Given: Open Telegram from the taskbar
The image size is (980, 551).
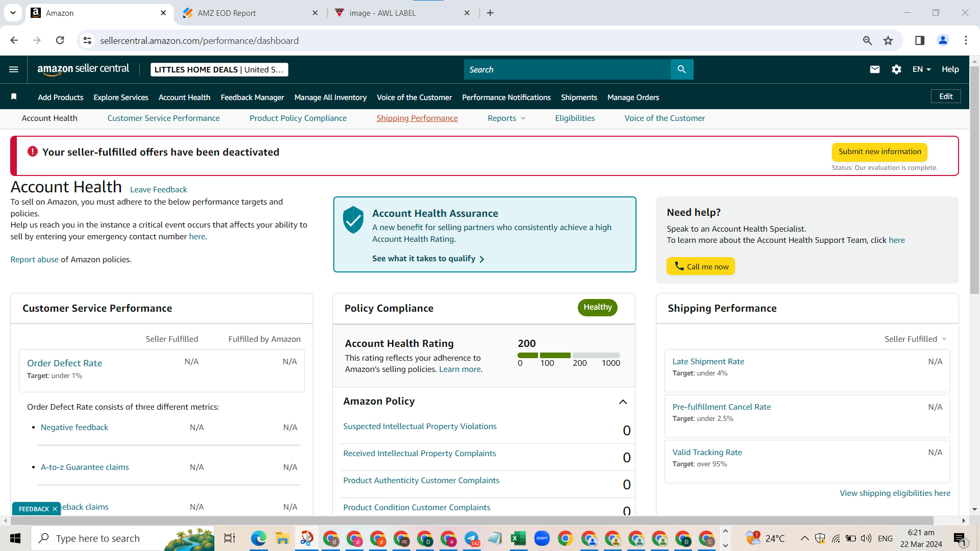Looking at the screenshot, I should tap(472, 538).
